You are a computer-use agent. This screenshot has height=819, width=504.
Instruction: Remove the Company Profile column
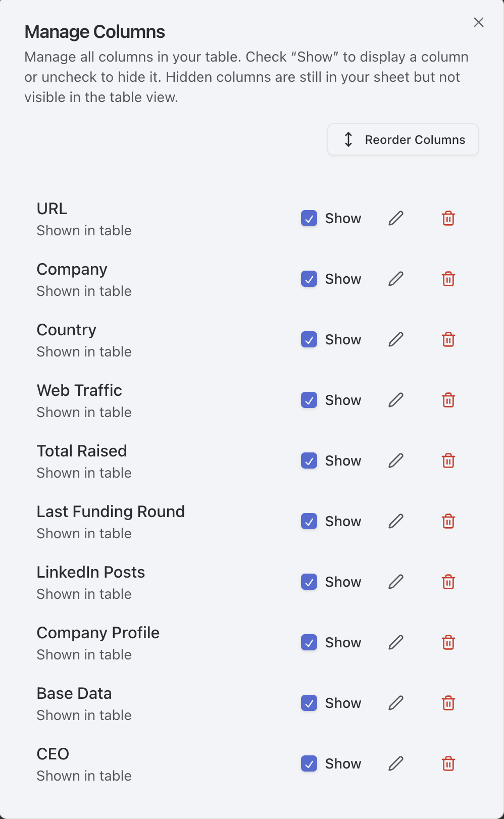(448, 642)
